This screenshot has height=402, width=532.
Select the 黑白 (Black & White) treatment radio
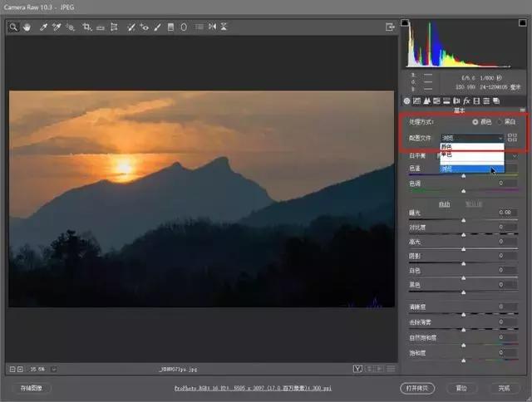point(500,122)
